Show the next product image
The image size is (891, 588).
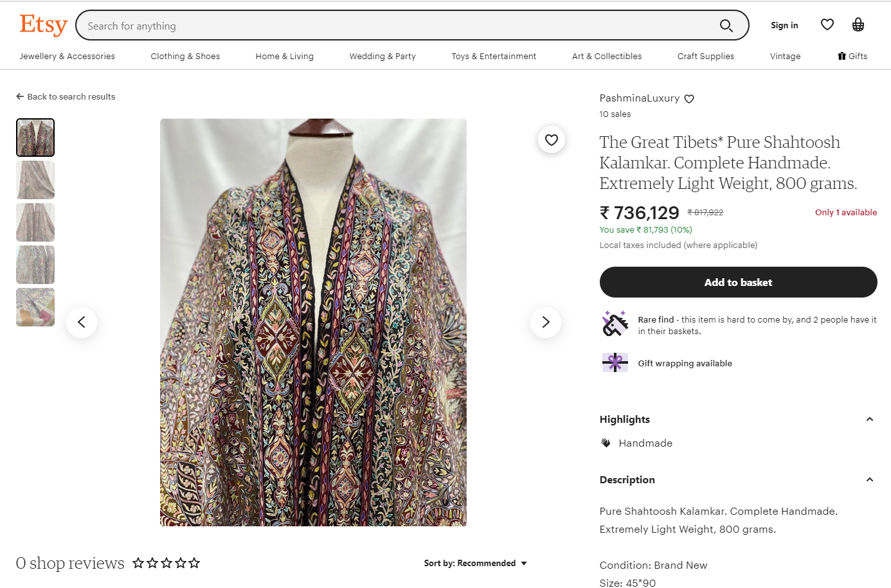[x=546, y=322]
